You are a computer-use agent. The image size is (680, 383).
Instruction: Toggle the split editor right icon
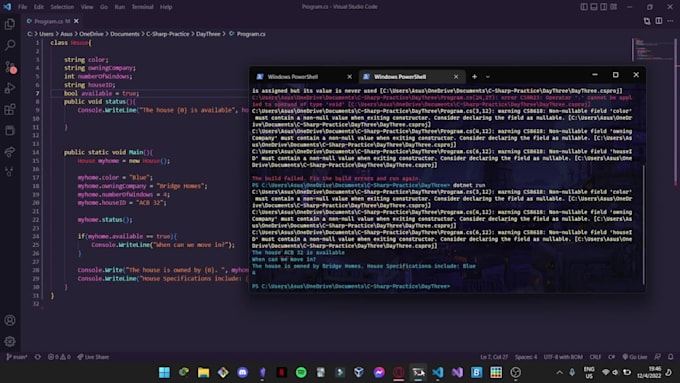click(659, 21)
